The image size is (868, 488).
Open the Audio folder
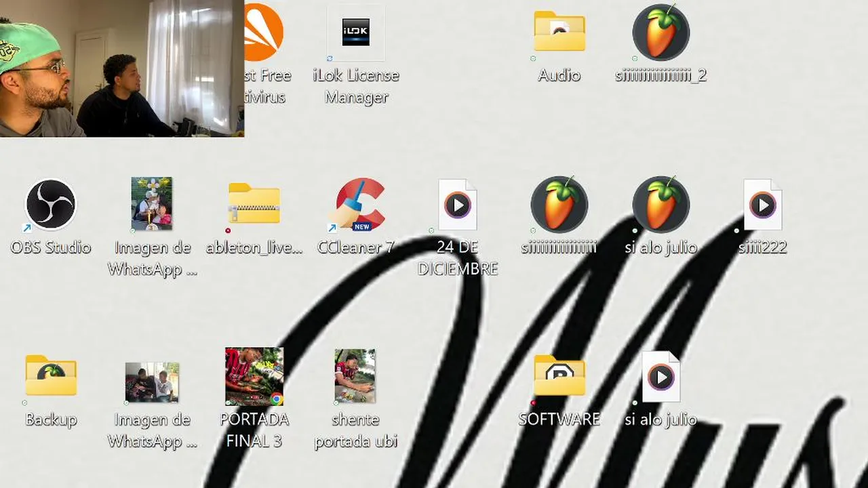click(x=559, y=33)
